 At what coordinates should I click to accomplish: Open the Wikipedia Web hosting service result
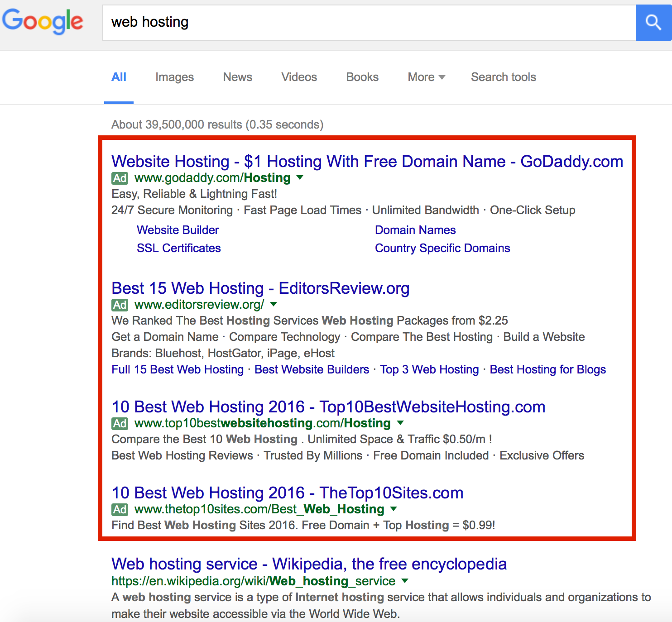coord(309,564)
